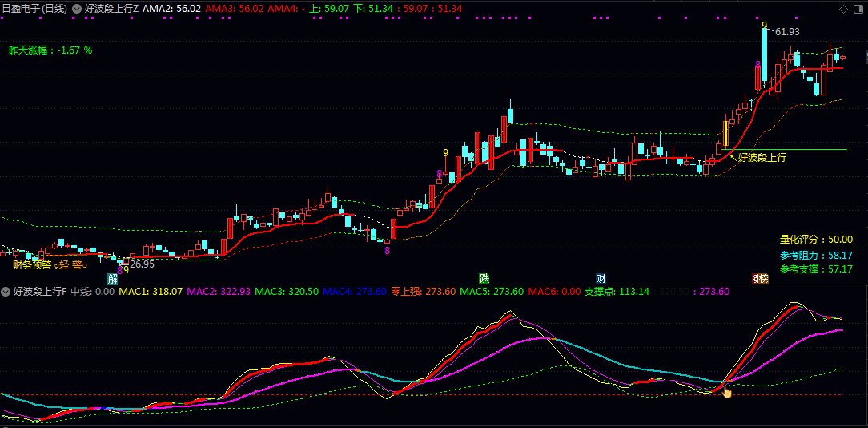
Task: Click the 量化评分 50.00 label
Action: click(816, 240)
